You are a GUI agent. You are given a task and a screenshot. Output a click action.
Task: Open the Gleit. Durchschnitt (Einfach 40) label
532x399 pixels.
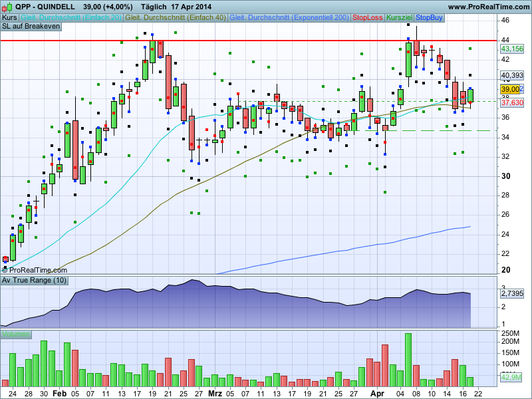tap(176, 18)
